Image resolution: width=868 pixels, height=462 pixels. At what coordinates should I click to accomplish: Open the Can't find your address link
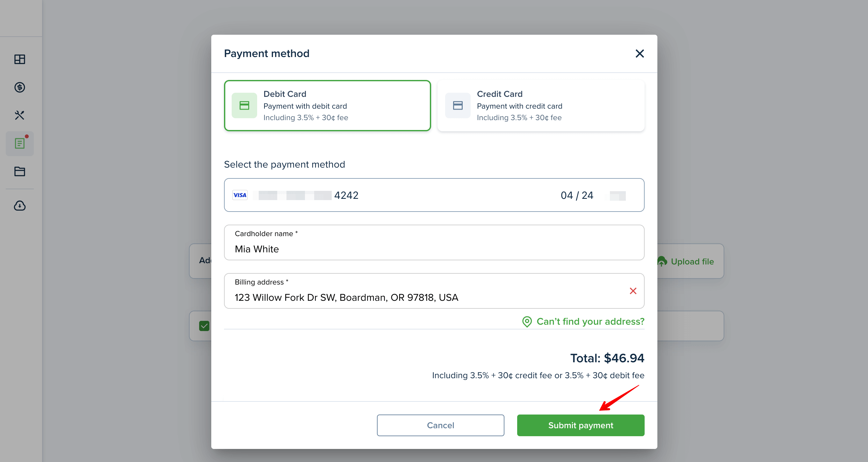click(x=590, y=321)
